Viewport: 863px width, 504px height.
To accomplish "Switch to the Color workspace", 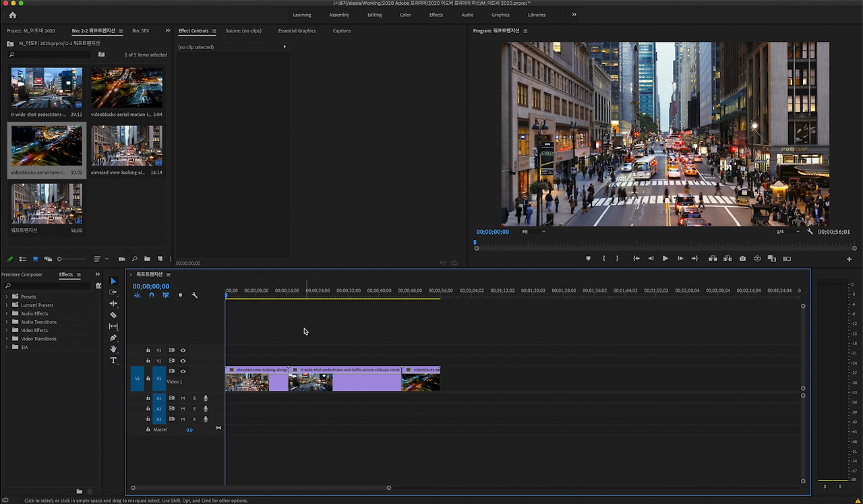I will coord(405,15).
